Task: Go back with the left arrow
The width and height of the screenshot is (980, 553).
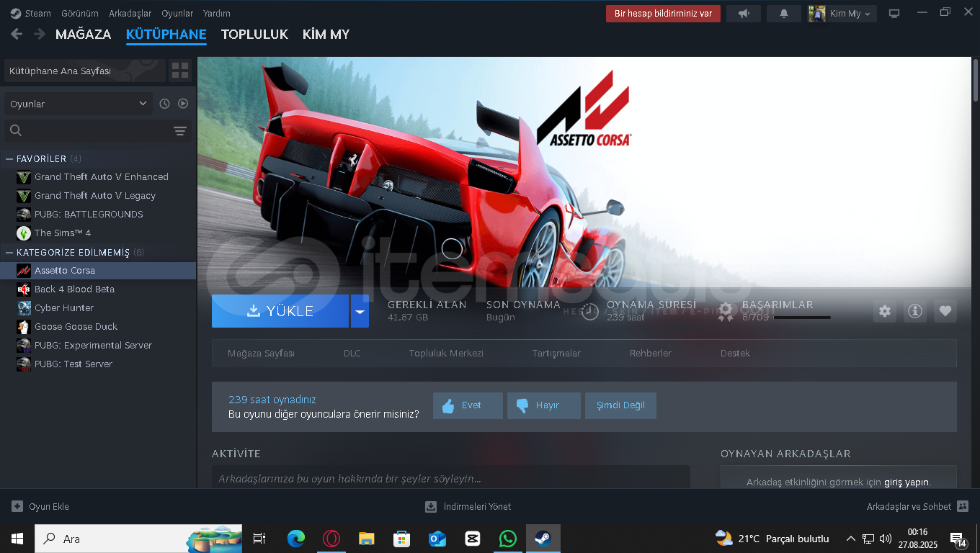Action: click(x=17, y=34)
